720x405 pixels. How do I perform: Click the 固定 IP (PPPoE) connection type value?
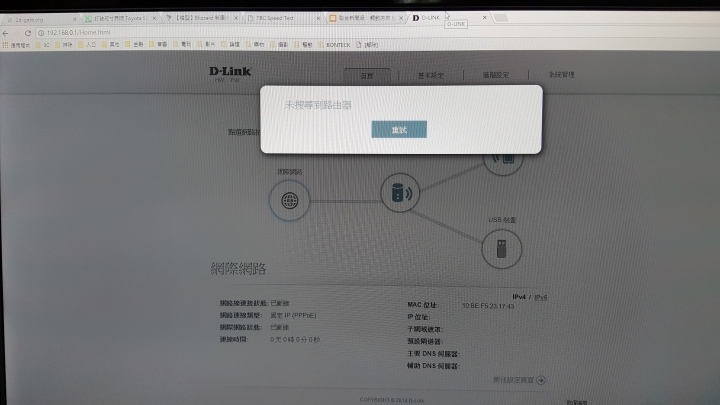[x=293, y=315]
